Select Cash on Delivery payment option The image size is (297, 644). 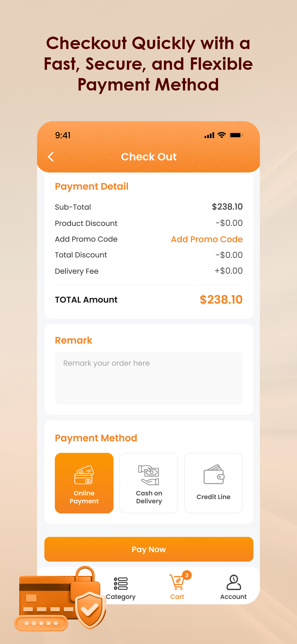(x=149, y=483)
